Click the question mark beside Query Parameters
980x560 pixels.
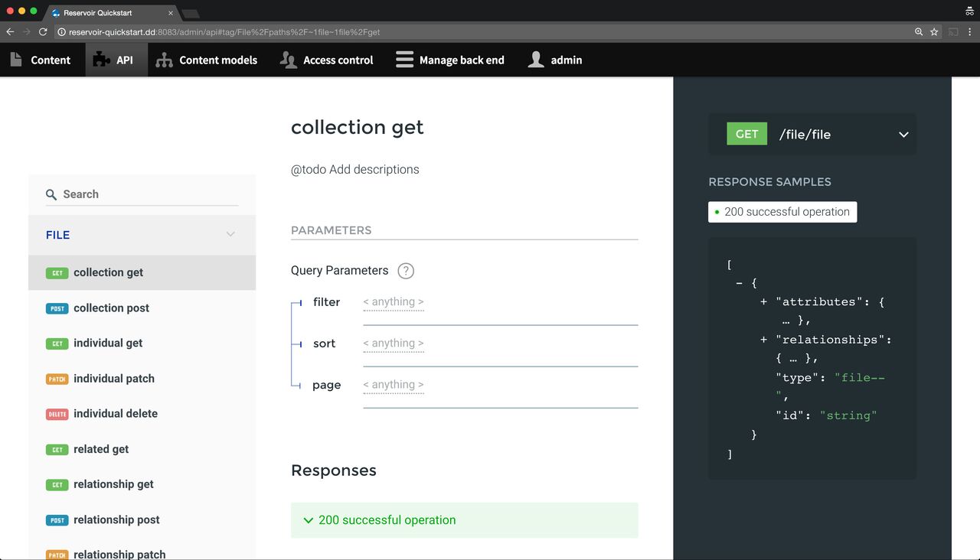(x=406, y=271)
